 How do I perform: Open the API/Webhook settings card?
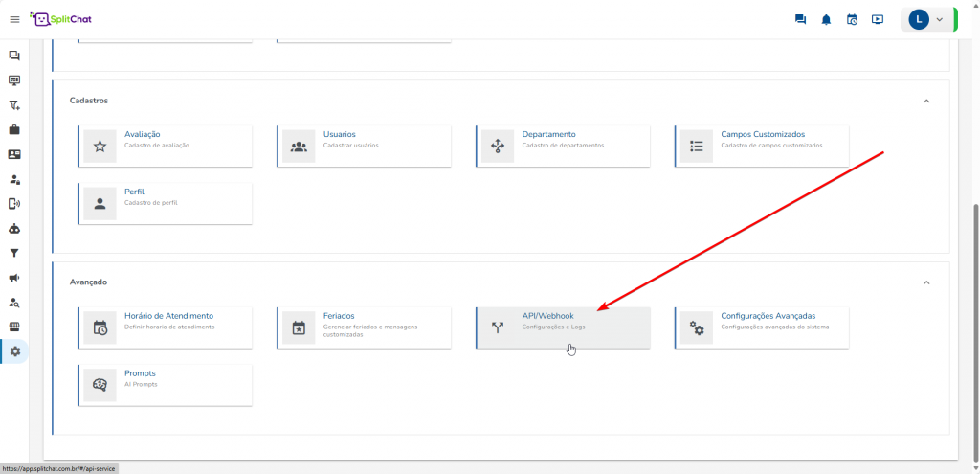point(563,327)
